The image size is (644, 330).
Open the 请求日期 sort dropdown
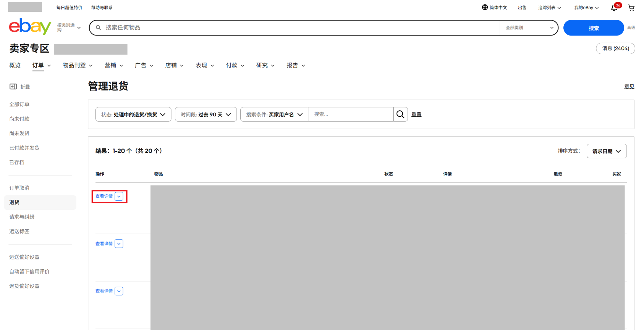(x=606, y=151)
